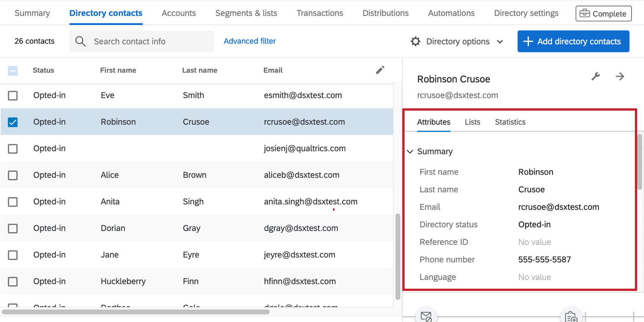Click the plus icon on Add directory contacts
This screenshot has height=322, width=644.
point(528,41)
